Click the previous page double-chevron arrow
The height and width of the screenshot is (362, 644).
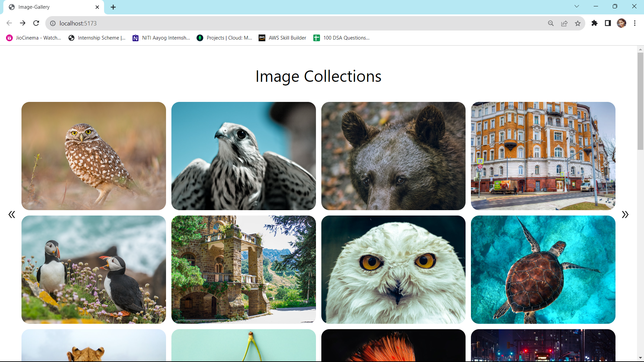12,215
